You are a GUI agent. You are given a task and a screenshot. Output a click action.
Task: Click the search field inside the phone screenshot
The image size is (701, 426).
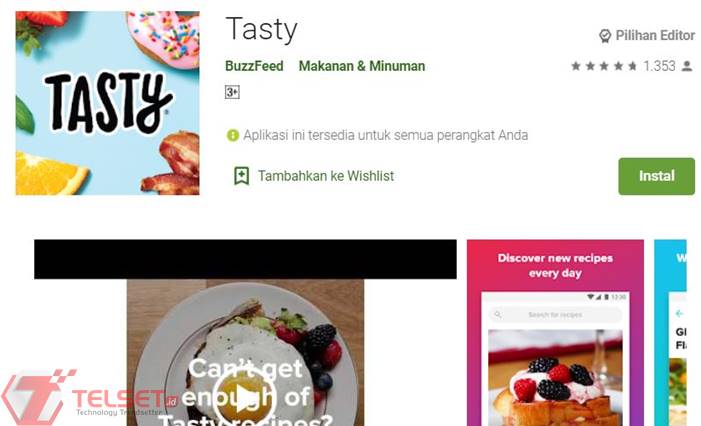pyautogui.click(x=555, y=315)
